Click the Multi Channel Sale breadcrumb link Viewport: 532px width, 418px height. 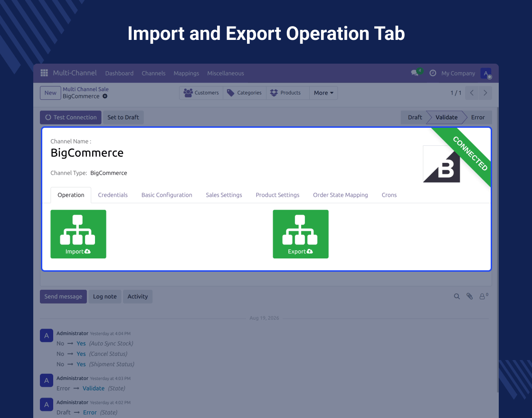(85, 89)
